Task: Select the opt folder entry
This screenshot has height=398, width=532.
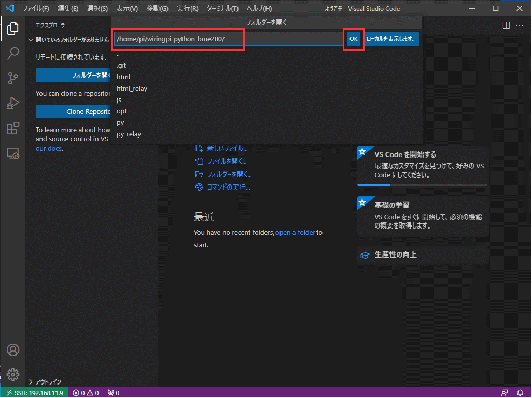Action: point(267,111)
